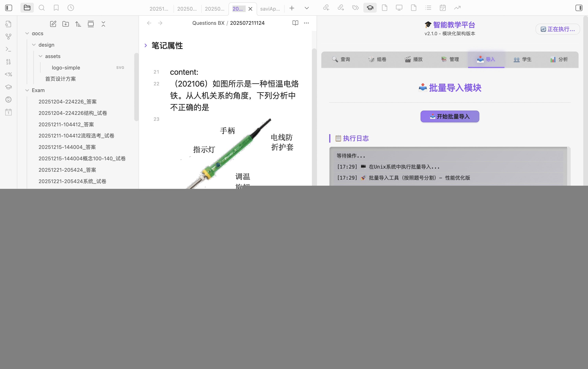Viewport: 588px width, 369px height.
Task: Toggle the right sidebar panel
Action: point(579,8)
